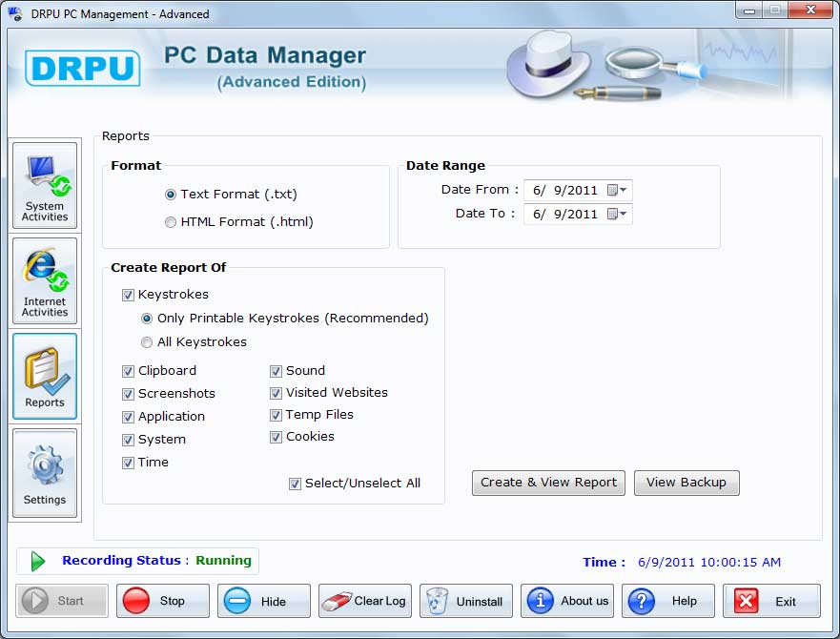This screenshot has height=639, width=840.
Task: Click the Create Report Of heading
Action: pos(168,267)
